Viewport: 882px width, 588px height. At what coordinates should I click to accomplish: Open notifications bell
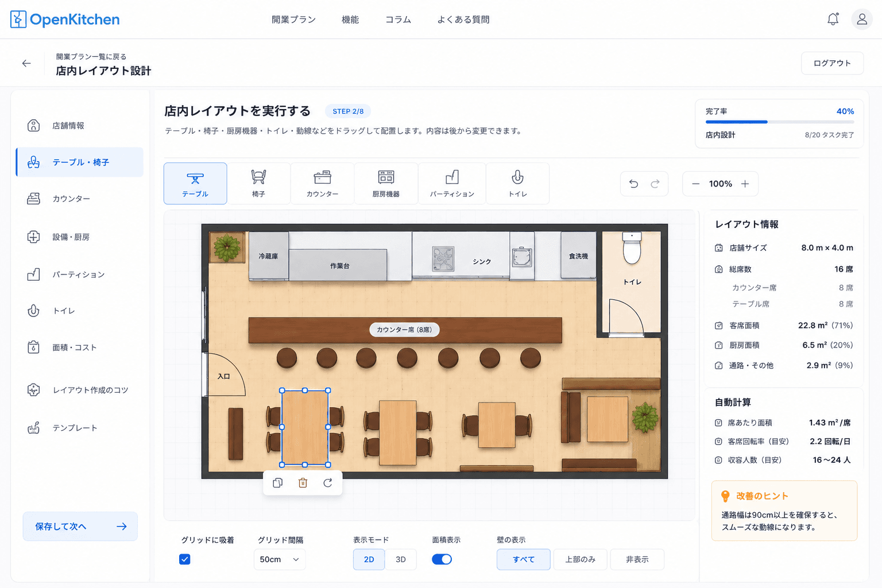point(833,19)
